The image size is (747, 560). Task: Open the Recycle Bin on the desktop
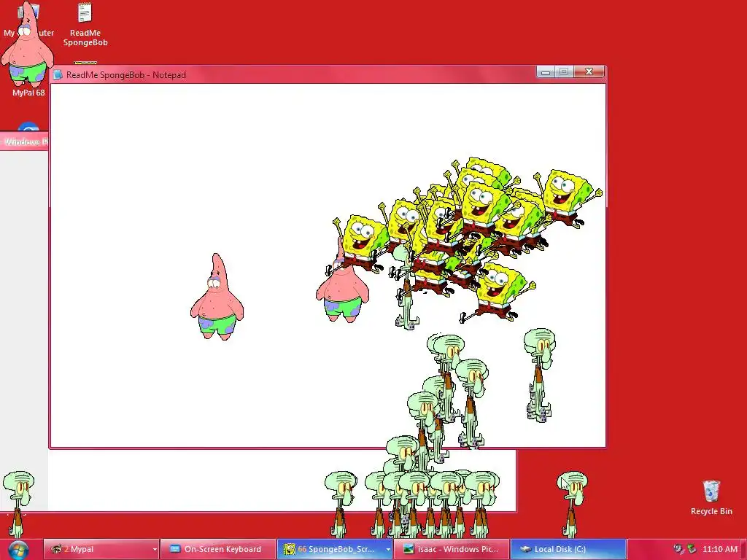pos(711,498)
